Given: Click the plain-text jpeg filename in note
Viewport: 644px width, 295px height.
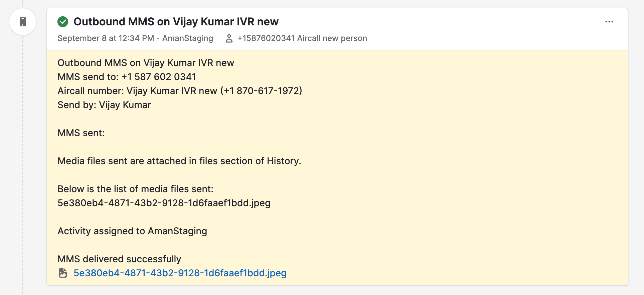Looking at the screenshot, I should (164, 203).
